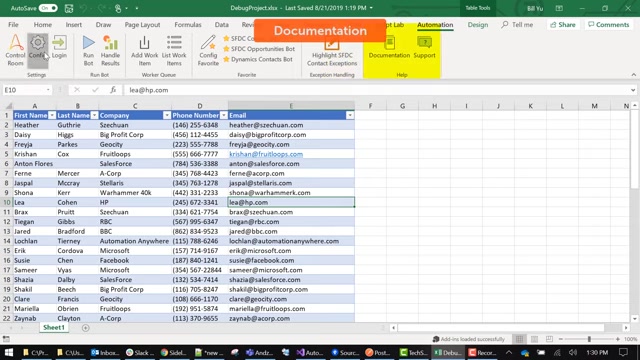
Task: Expand the formula bar chevron
Action: (633, 90)
